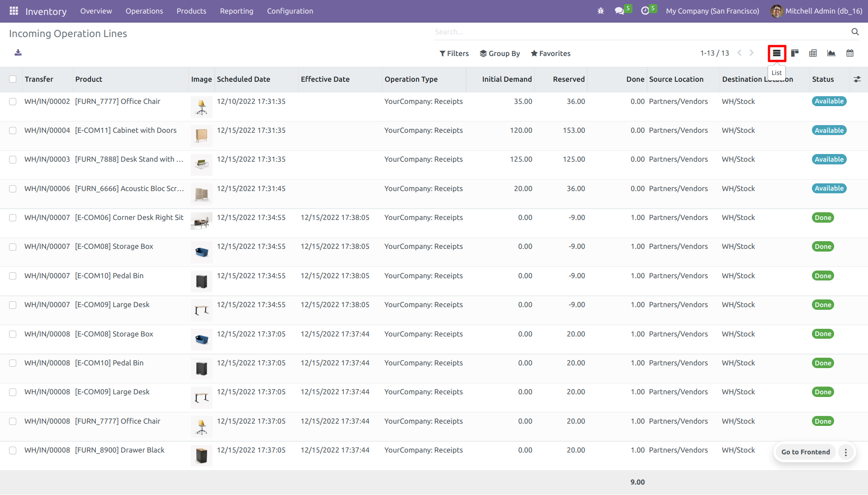Viewport: 868px width, 495px height.
Task: Expand the Group By dropdown
Action: coord(500,53)
